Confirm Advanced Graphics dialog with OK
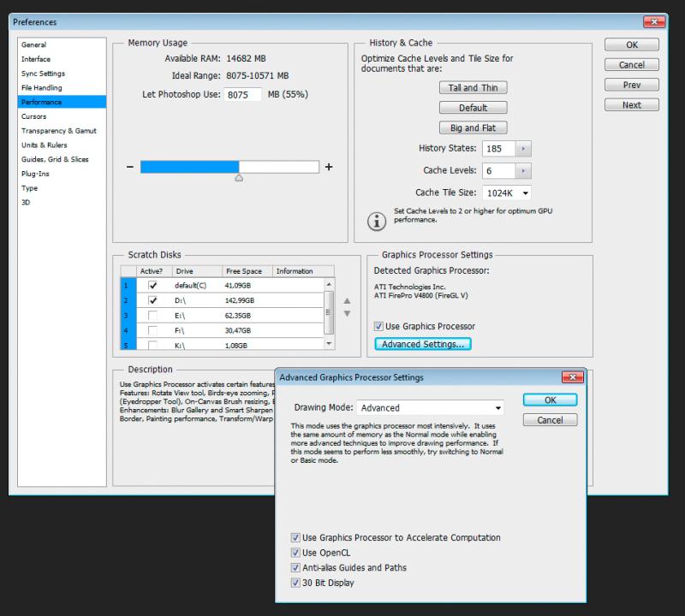The width and height of the screenshot is (685, 616). click(550, 400)
